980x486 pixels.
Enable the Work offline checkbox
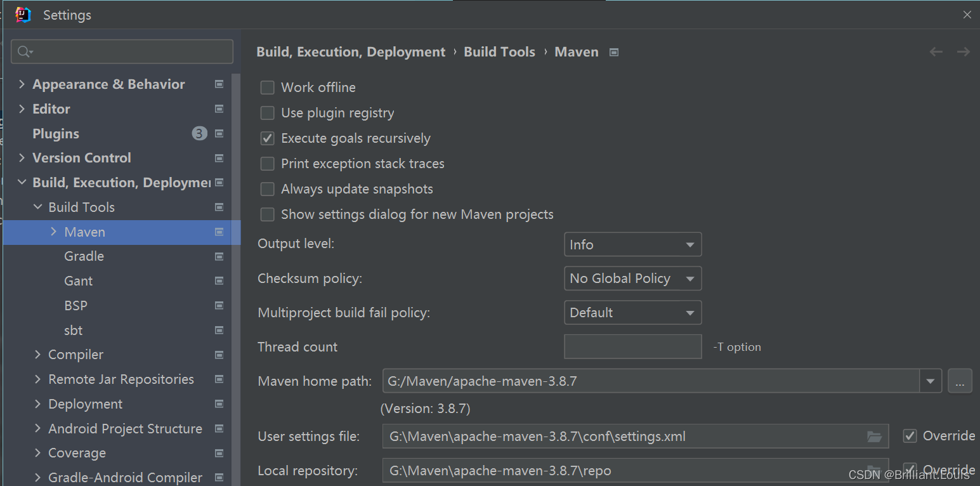coord(268,88)
